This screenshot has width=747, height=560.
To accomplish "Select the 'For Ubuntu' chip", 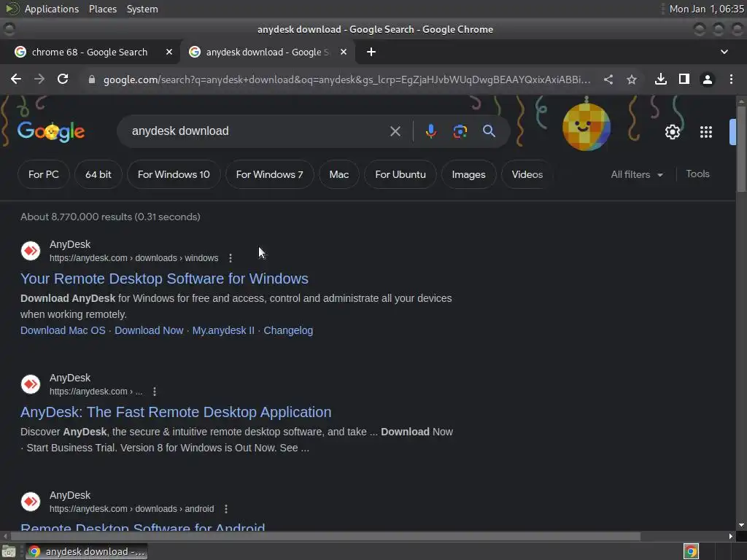I will coord(400,175).
